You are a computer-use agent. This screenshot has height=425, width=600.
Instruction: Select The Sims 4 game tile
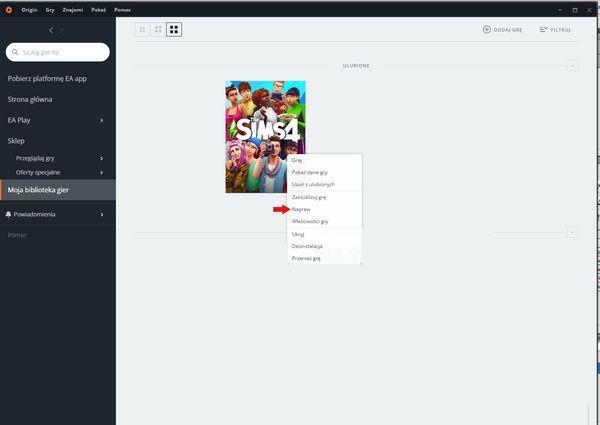pyautogui.click(x=265, y=137)
